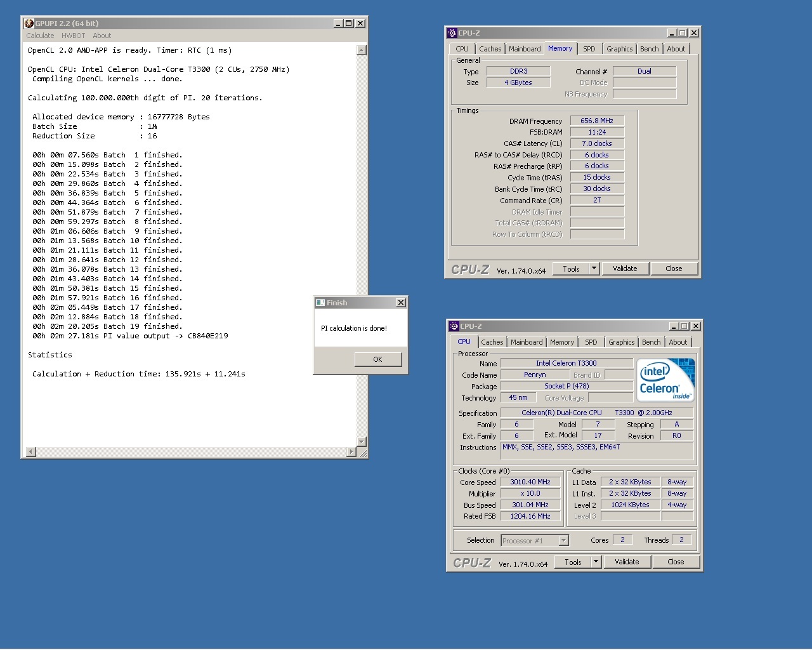
Task: Click Tools button in upper CPU-Z window
Action: tap(571, 269)
